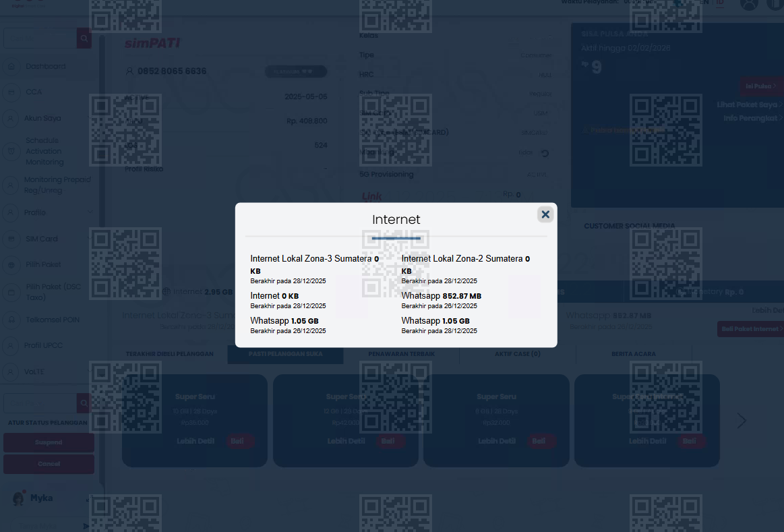Click the lower sidebar search icon button
This screenshot has height=532, width=784.
84,403
